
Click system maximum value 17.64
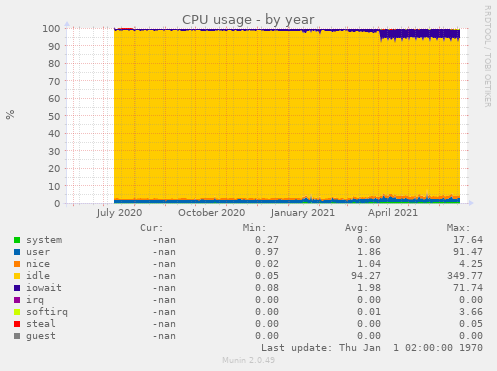[x=468, y=240]
